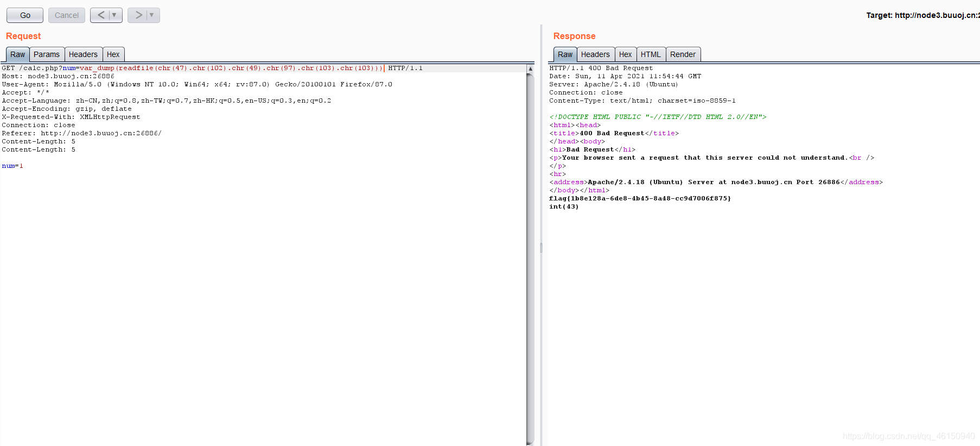Click the request scrollbar up arrow
980x446 pixels.
(530, 68)
